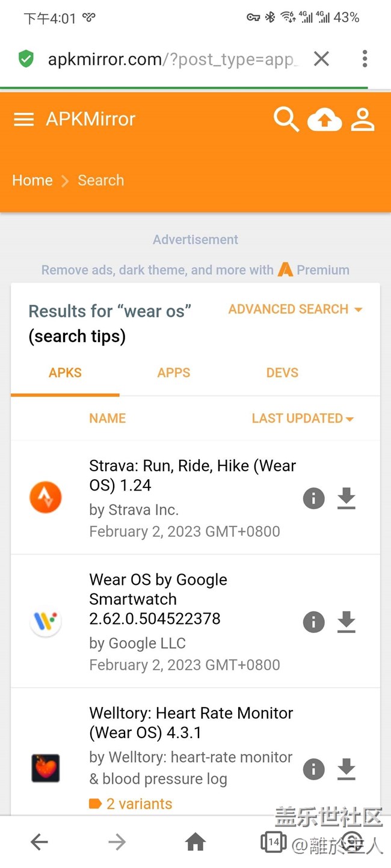
Task: Open the browser three-dot overflow menu
Action: pos(365,59)
